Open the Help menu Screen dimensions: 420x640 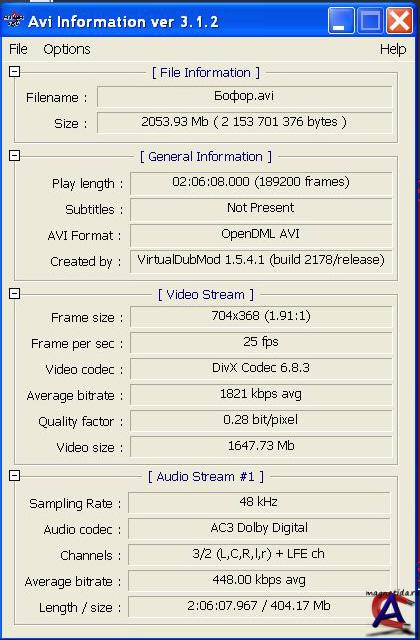click(393, 49)
